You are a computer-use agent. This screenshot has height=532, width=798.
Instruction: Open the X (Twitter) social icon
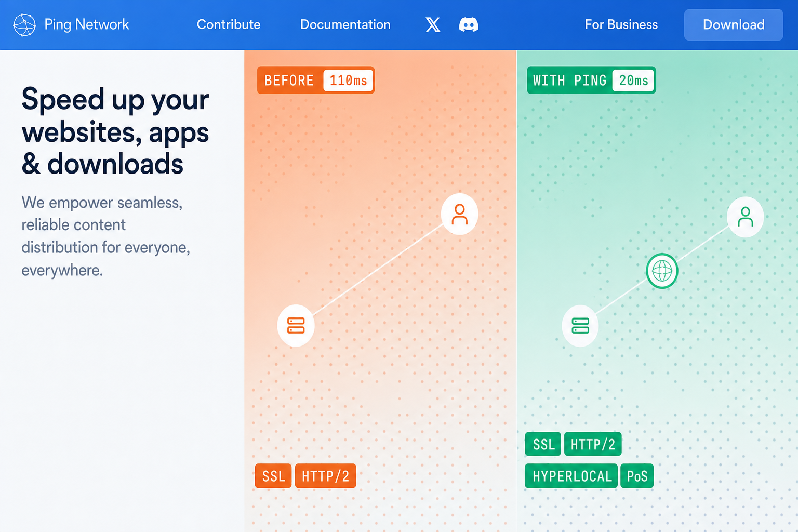coord(433,24)
